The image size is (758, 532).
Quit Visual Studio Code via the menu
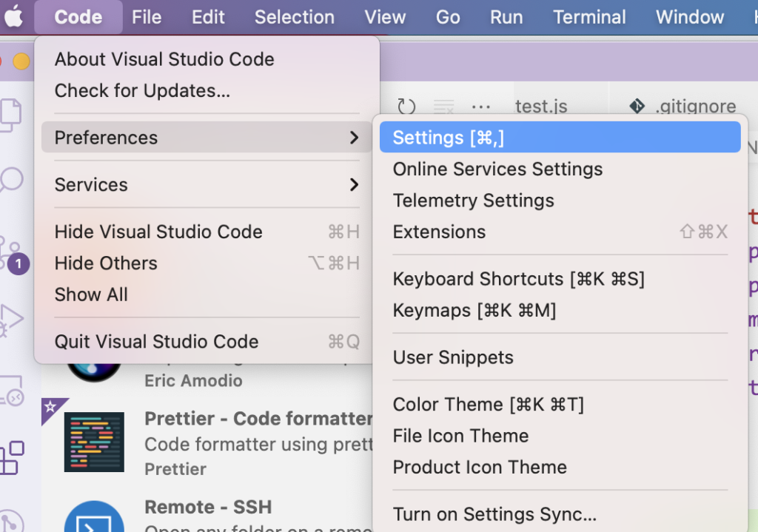207,342
